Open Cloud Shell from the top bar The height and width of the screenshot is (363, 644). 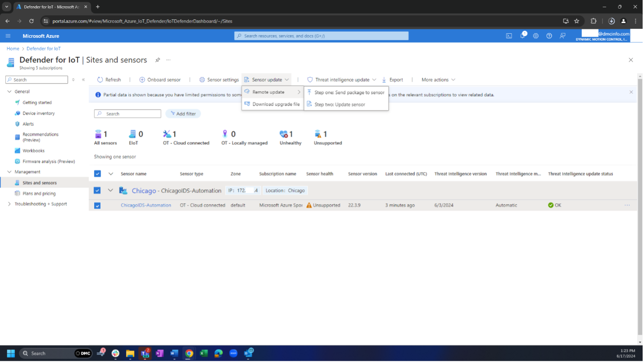tap(509, 36)
